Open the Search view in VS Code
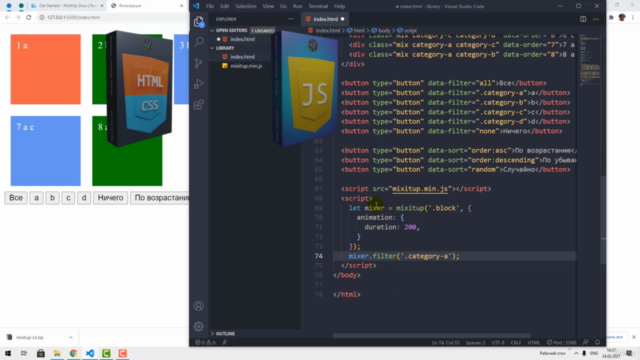 pyautogui.click(x=199, y=42)
